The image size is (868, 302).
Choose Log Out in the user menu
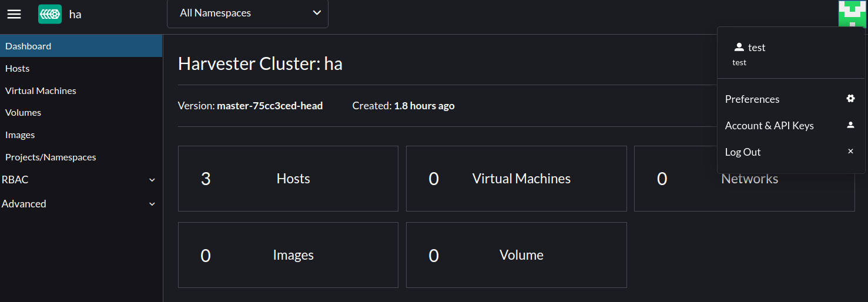[791, 152]
